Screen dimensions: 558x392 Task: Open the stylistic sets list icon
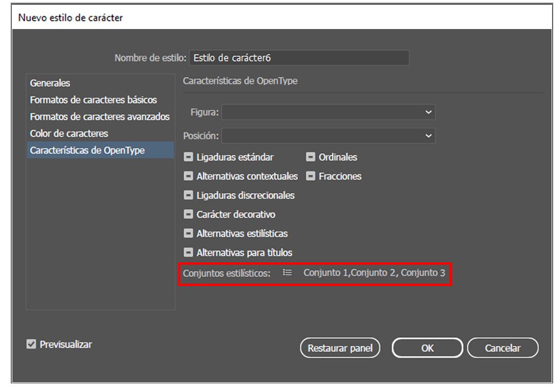(287, 273)
